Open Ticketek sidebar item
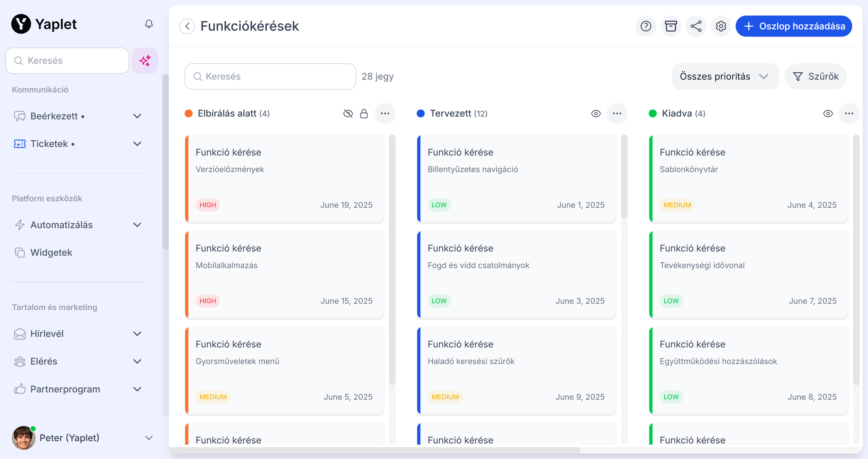This screenshot has height=459, width=868. [49, 144]
